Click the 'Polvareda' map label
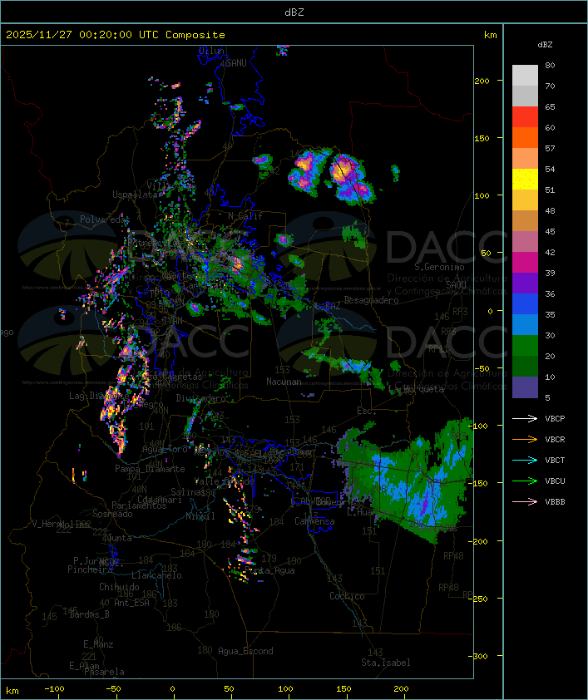The image size is (588, 700). tap(103, 219)
